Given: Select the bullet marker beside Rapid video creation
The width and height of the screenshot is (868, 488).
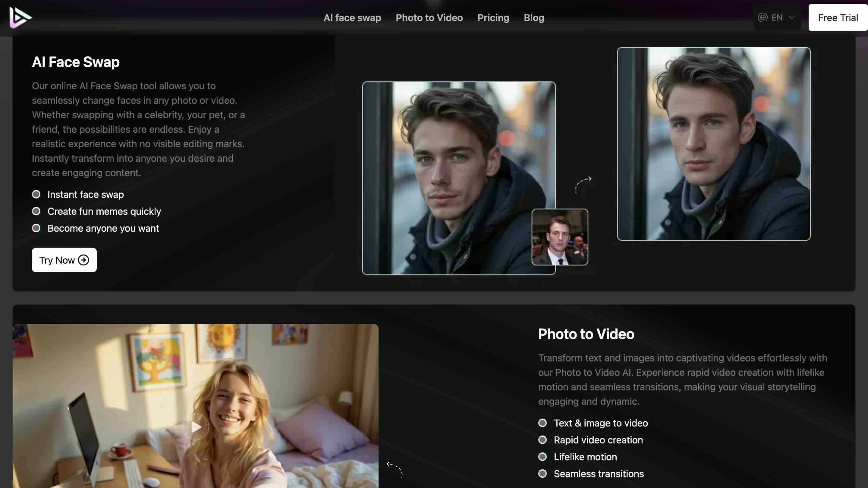Looking at the screenshot, I should [543, 439].
